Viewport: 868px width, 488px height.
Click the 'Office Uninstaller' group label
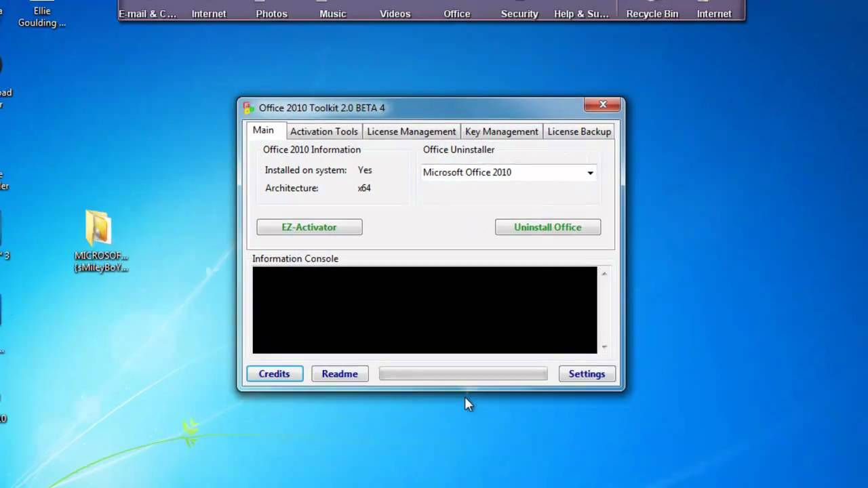(x=458, y=149)
